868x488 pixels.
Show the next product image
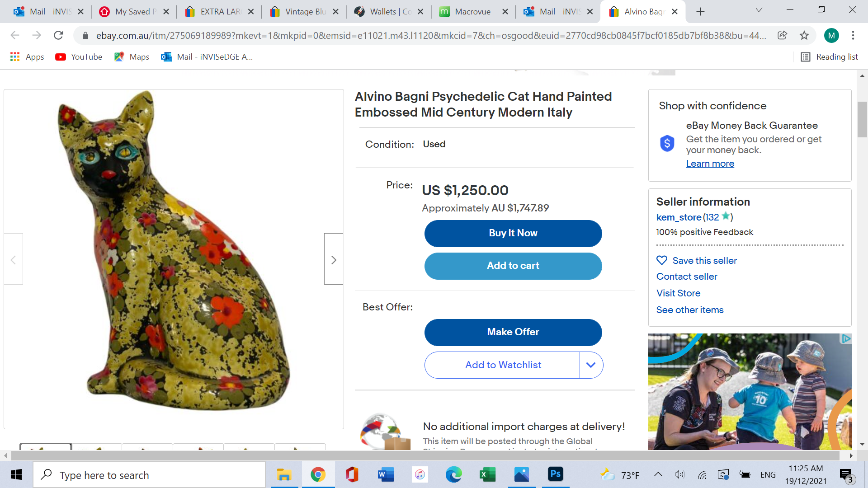pyautogui.click(x=334, y=259)
